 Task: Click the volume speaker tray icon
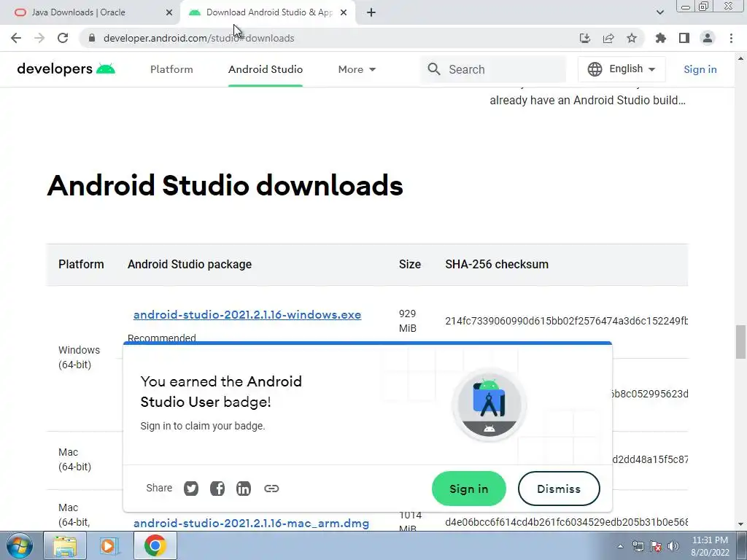pyautogui.click(x=673, y=546)
